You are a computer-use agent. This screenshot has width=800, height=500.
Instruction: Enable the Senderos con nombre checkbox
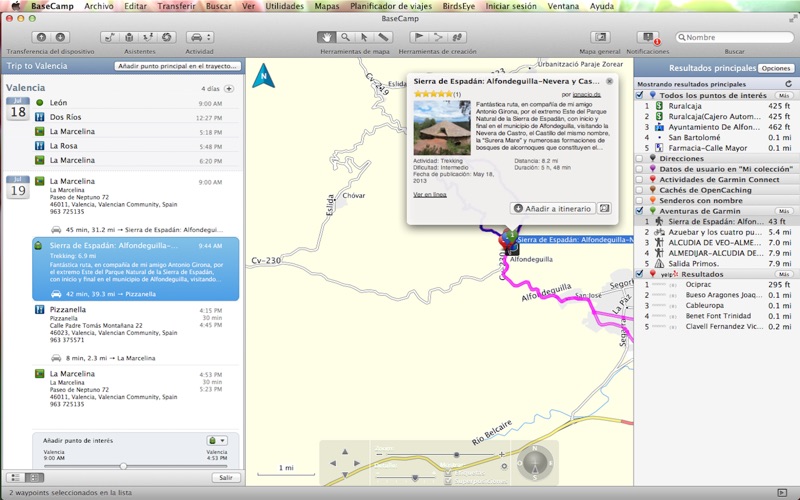coord(639,201)
